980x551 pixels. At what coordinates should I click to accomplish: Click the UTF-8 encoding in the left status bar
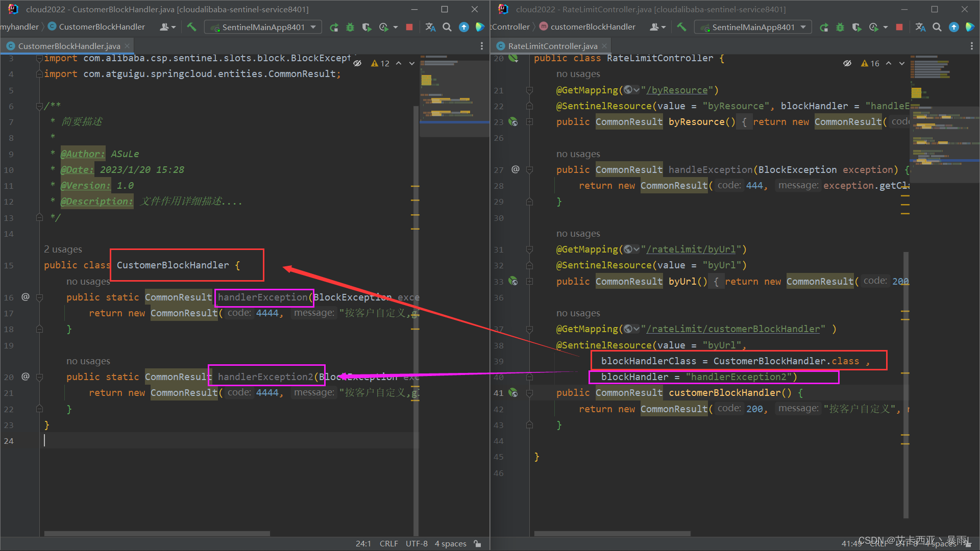(x=416, y=544)
